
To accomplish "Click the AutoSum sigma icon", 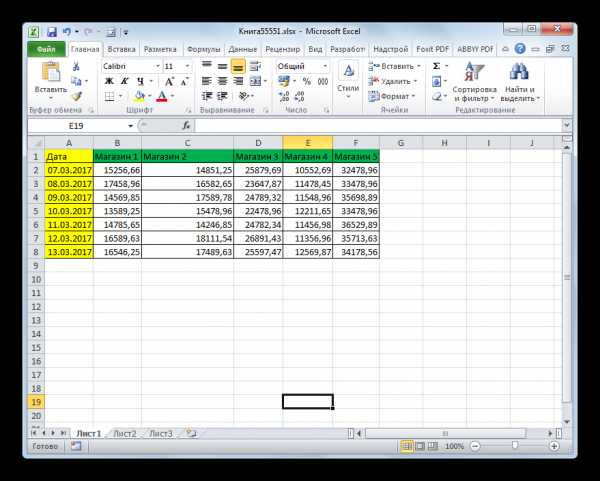I will pyautogui.click(x=436, y=66).
